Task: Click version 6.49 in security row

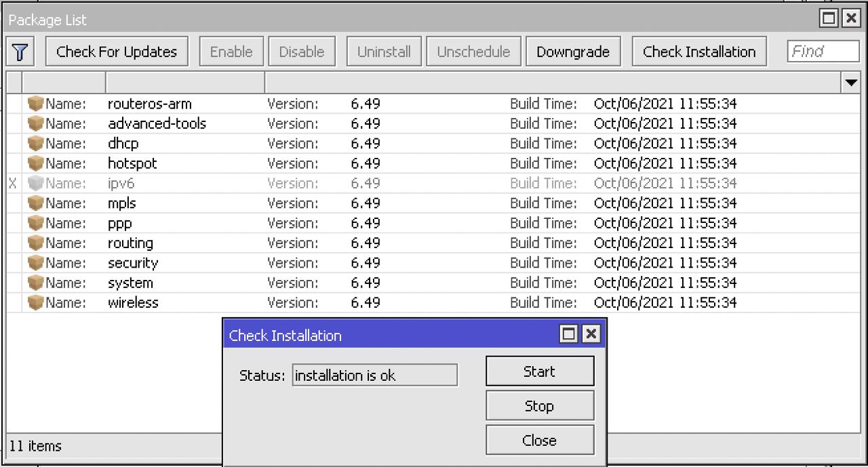Action: 366,263
